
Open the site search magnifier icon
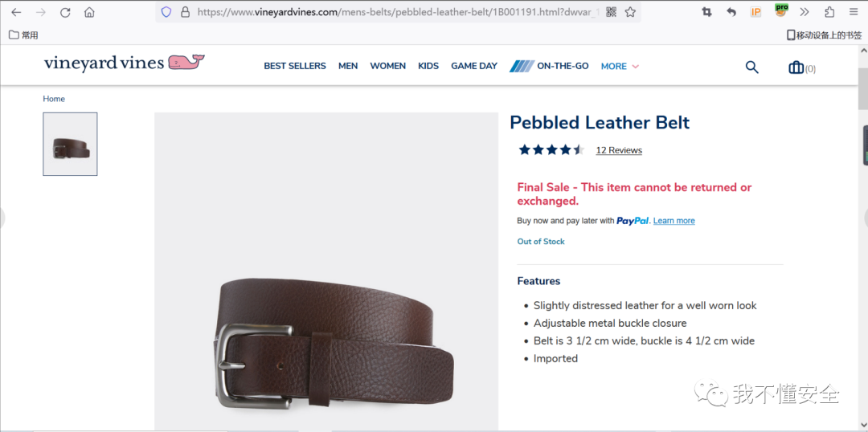pyautogui.click(x=751, y=67)
